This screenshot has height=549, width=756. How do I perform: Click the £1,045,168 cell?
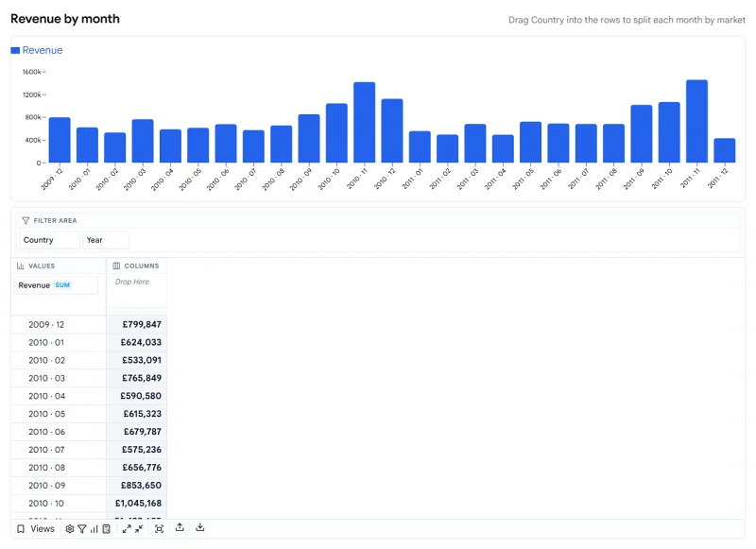(x=136, y=503)
